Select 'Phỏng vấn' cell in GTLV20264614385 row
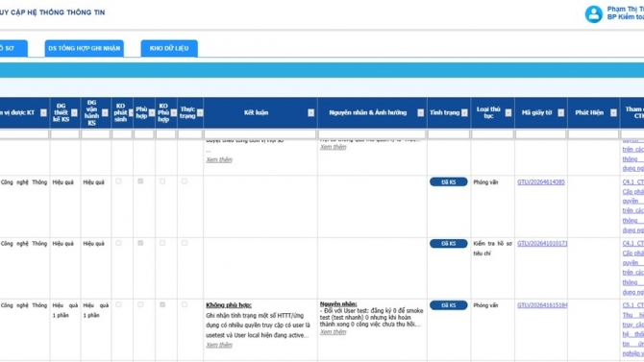Image resolution: width=644 pixels, height=362 pixels. coord(485,181)
